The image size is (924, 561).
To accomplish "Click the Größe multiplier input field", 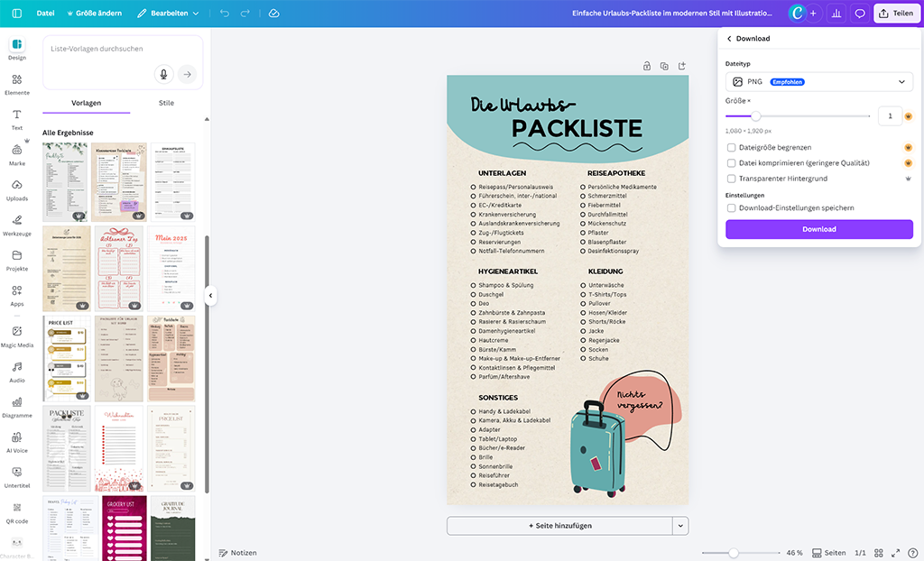I will coord(890,116).
